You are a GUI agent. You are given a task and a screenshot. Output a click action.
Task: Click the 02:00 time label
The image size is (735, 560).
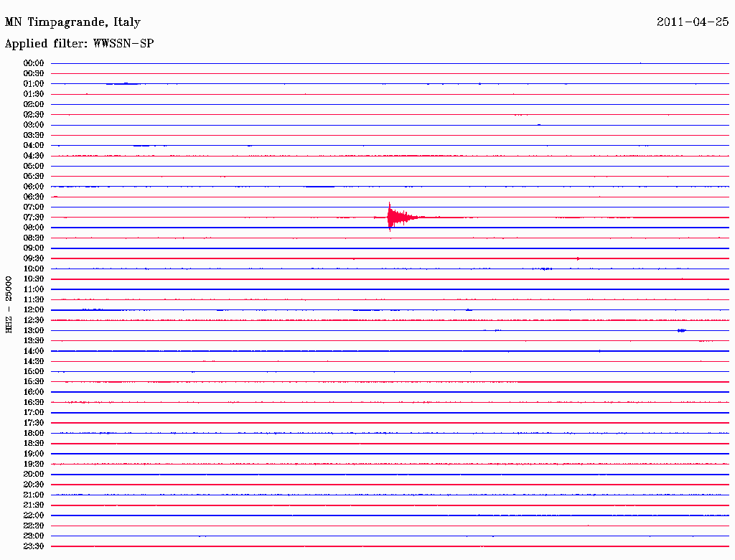(34, 104)
